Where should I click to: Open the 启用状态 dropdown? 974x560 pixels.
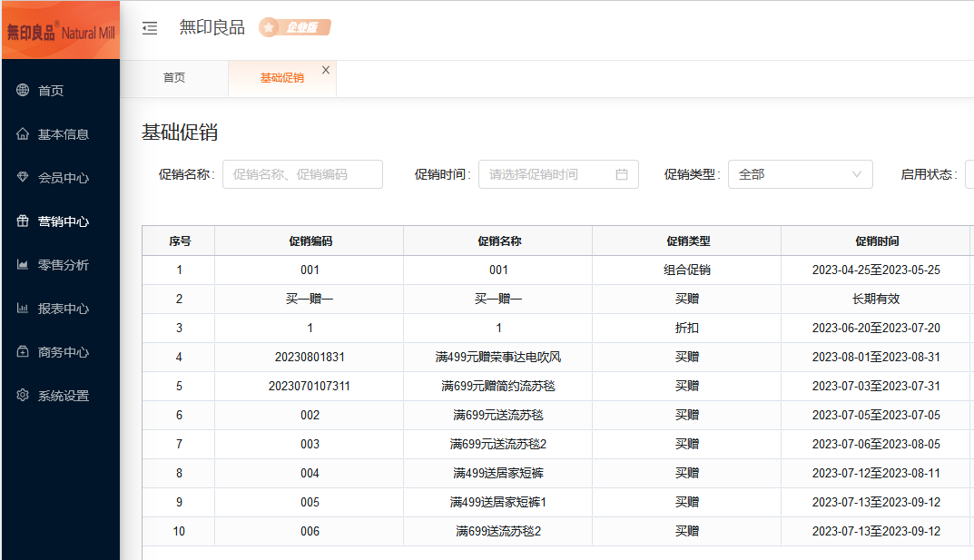(x=969, y=174)
